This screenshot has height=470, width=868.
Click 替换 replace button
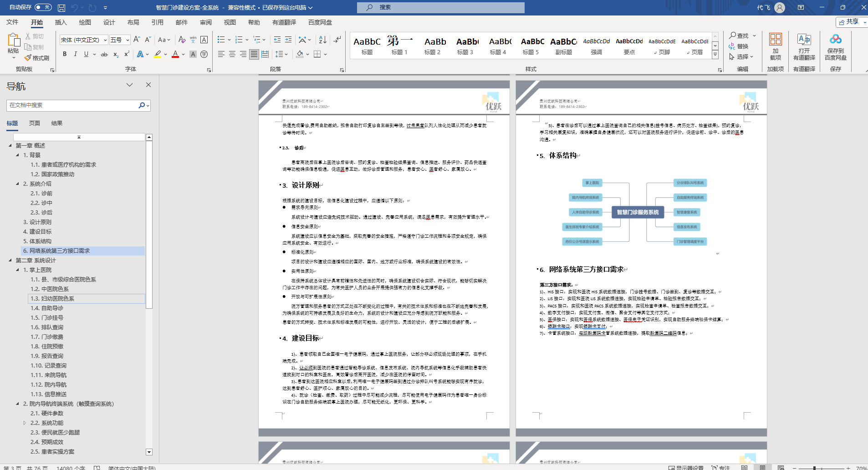[739, 46]
